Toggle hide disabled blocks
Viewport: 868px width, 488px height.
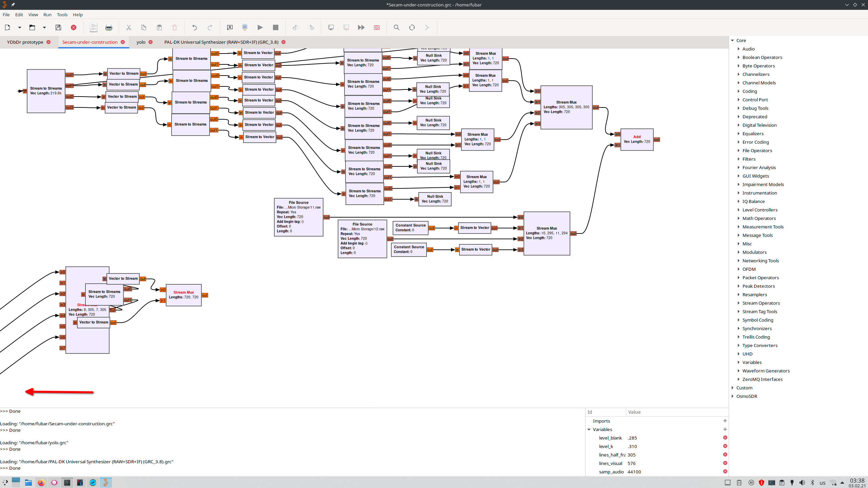[377, 27]
